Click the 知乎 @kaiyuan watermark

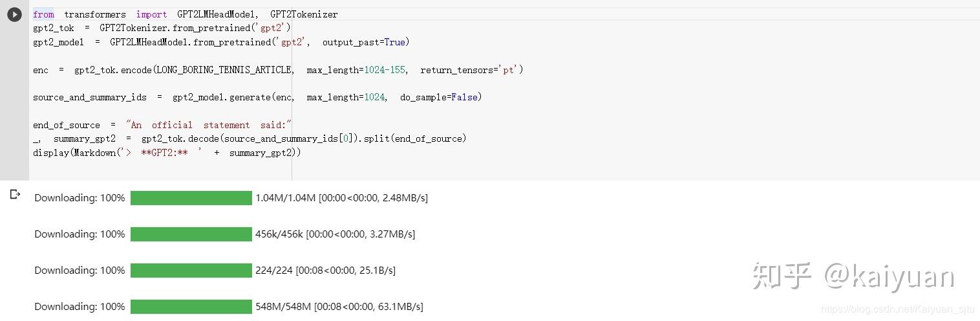(x=853, y=276)
